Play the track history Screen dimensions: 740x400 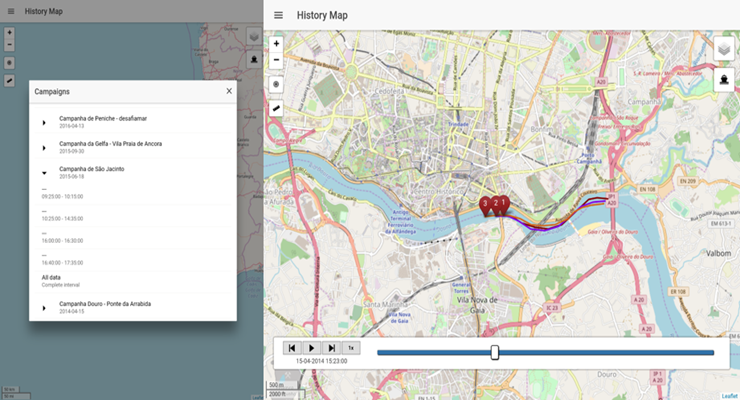(311, 348)
